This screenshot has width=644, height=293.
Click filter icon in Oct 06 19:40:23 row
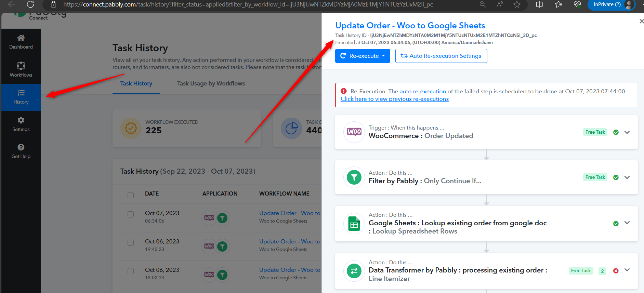(223, 246)
